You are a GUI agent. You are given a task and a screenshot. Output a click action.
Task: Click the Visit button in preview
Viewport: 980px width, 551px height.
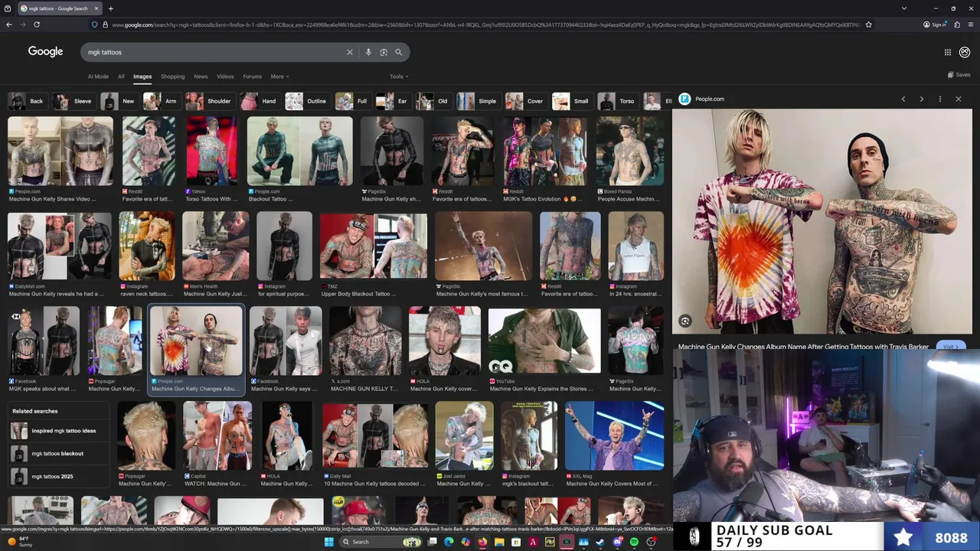point(950,347)
